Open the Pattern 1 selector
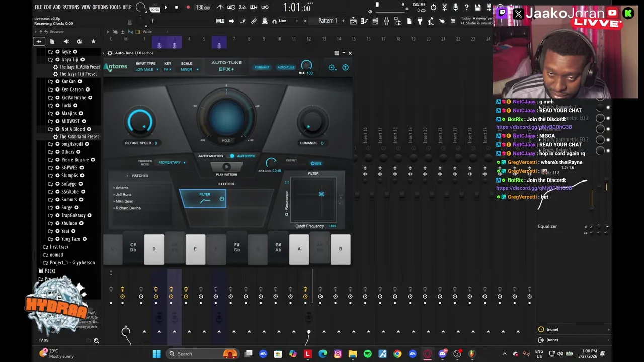Image resolution: width=644 pixels, height=362 pixels. click(328, 21)
